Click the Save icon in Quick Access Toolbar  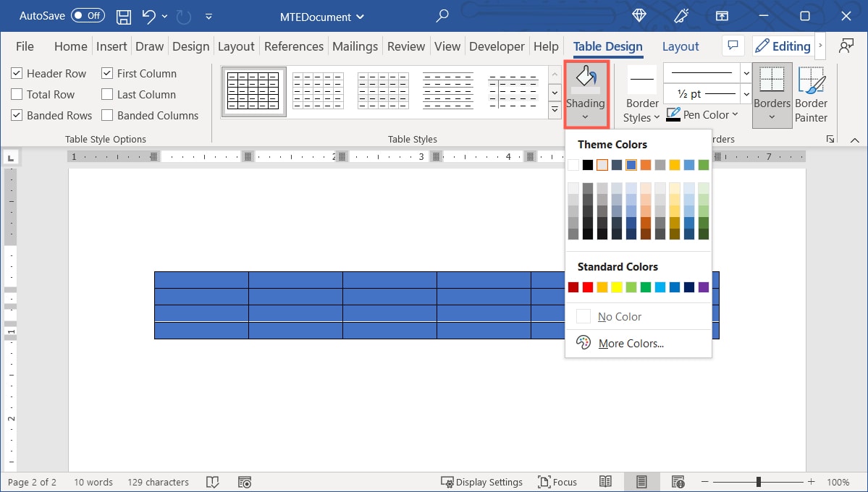pos(123,16)
